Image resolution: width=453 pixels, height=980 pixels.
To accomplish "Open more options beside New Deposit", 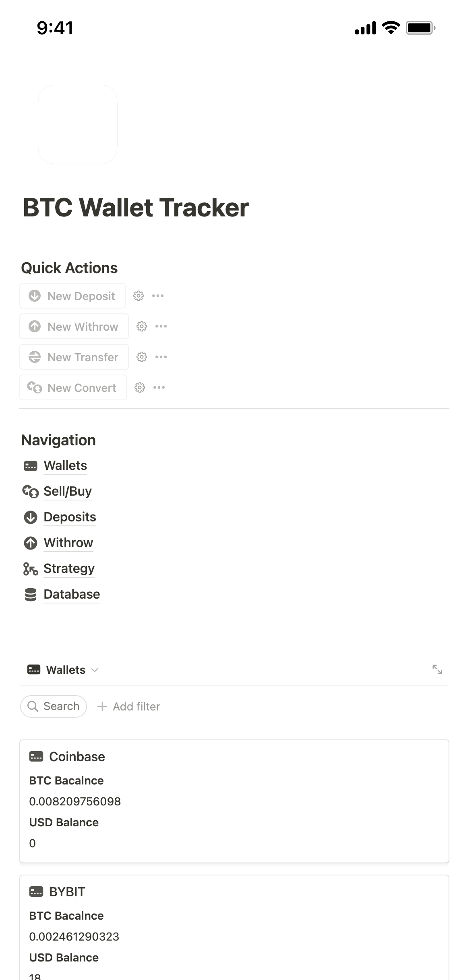I will [x=158, y=296].
